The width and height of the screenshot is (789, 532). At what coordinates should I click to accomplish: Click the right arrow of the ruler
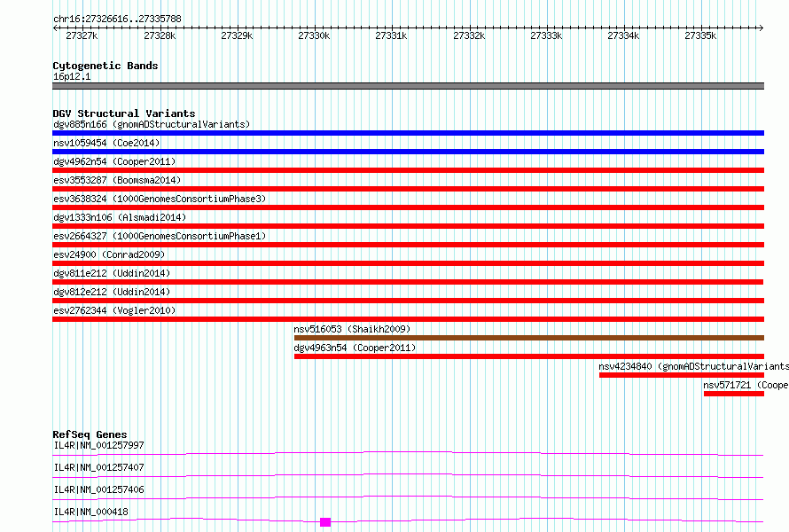(762, 27)
